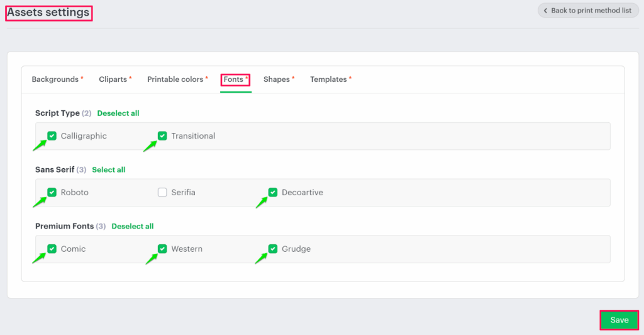
Task: Uncheck the Grudge font checkbox
Action: [x=273, y=249]
